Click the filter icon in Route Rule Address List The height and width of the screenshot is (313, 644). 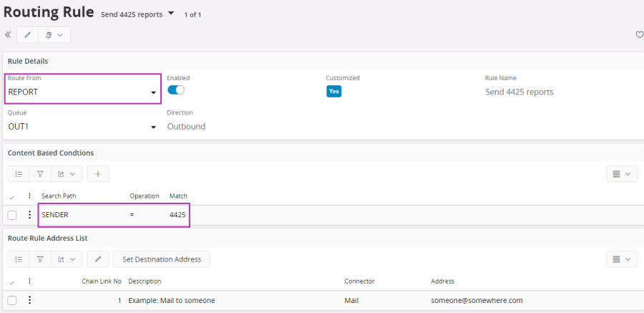tap(41, 259)
